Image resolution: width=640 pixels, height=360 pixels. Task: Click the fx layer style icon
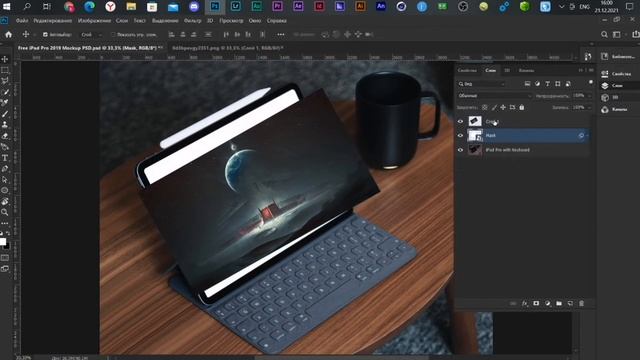525,304
